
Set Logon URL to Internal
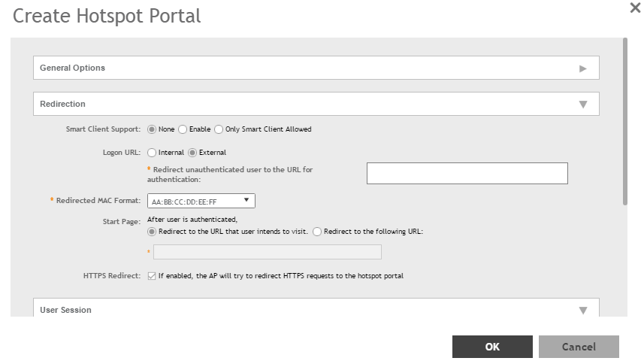tap(152, 153)
